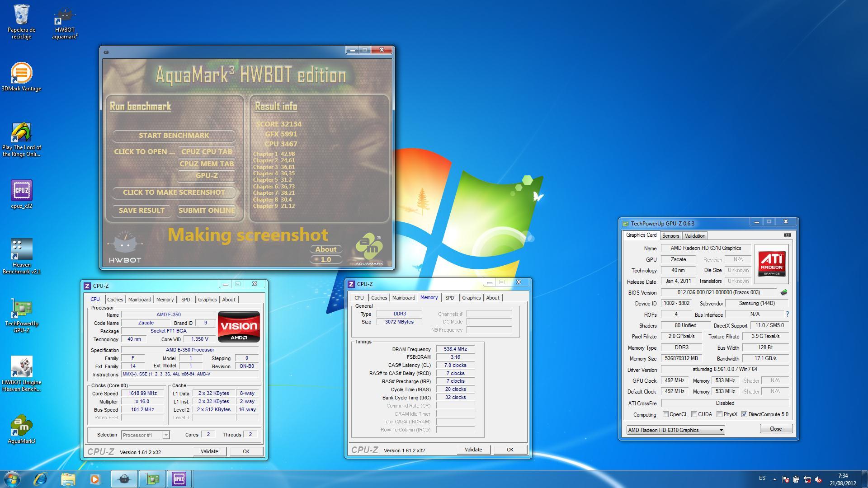Image resolution: width=868 pixels, height=488 pixels.
Task: Switch to the HWBOT AquaMark taskbar button
Action: (124, 479)
